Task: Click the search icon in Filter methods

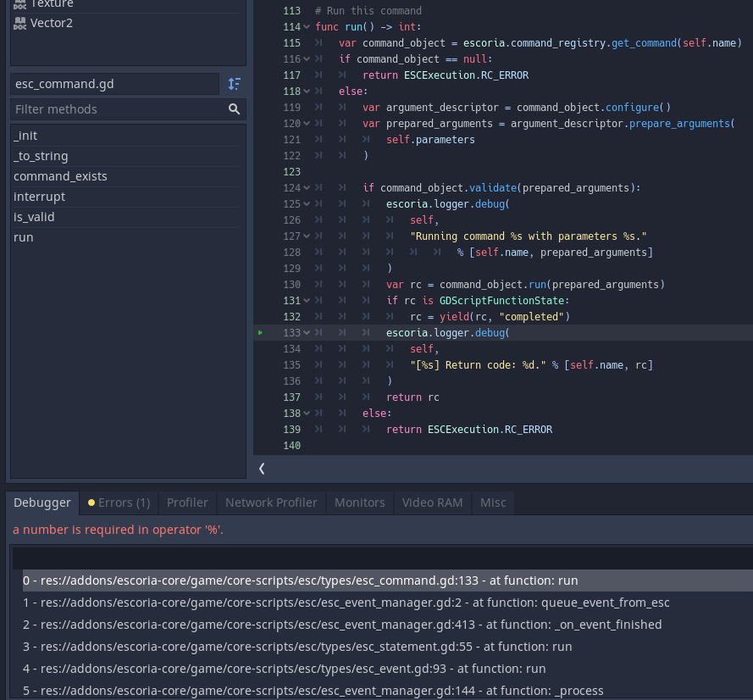Action: pyautogui.click(x=235, y=109)
